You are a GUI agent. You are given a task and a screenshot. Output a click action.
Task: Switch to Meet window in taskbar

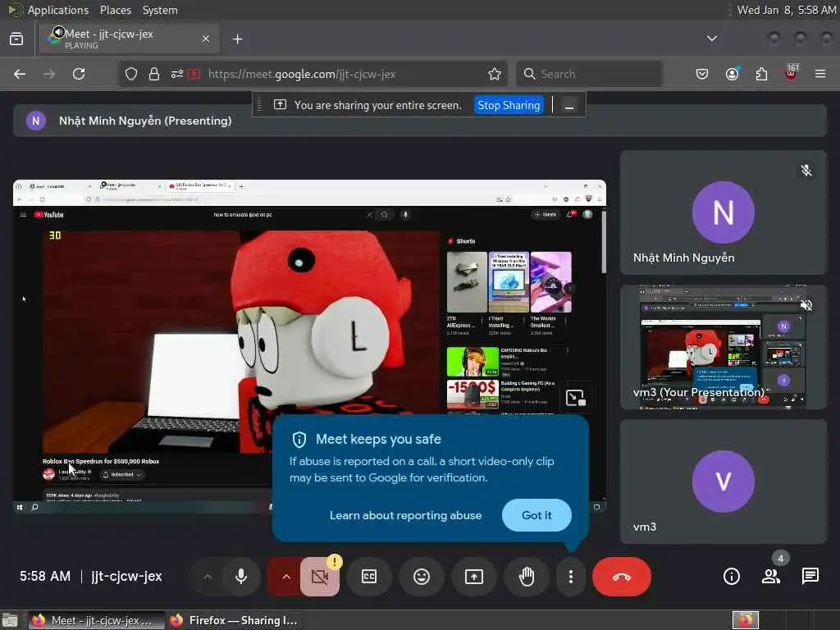pos(97,620)
